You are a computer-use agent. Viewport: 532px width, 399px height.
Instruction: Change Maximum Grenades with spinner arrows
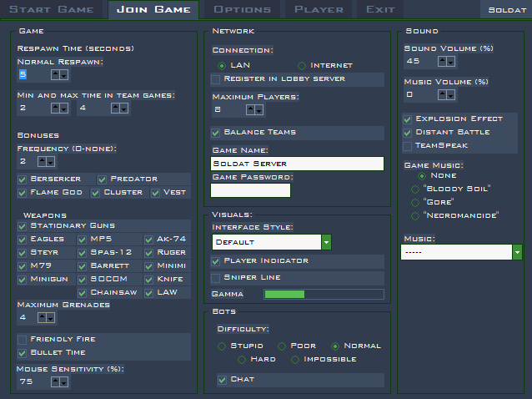point(47,318)
